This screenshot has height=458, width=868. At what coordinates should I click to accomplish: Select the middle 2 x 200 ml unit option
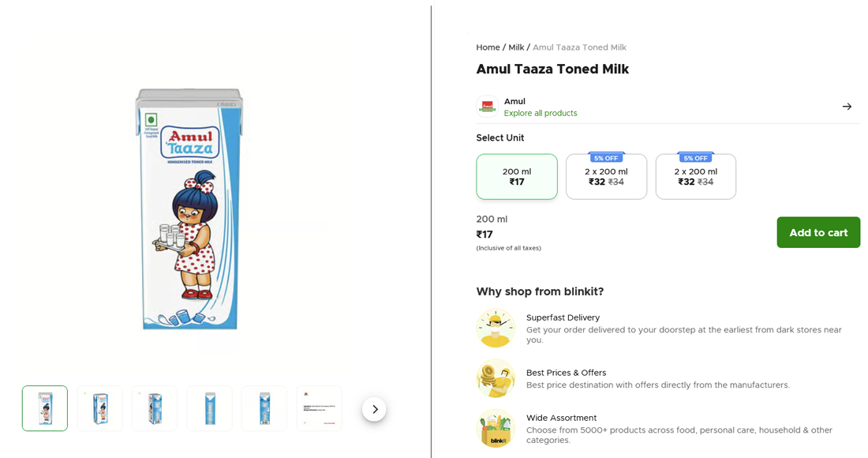click(606, 178)
